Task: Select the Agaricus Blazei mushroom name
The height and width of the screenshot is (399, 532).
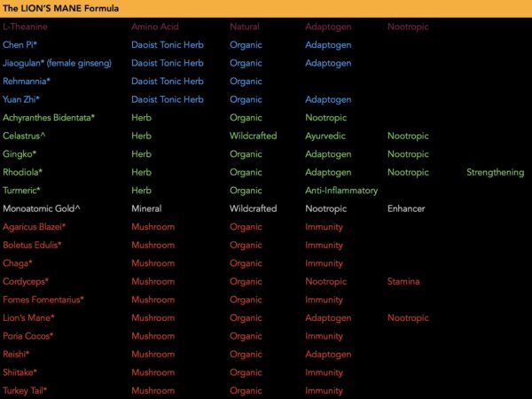Action: click(x=35, y=227)
